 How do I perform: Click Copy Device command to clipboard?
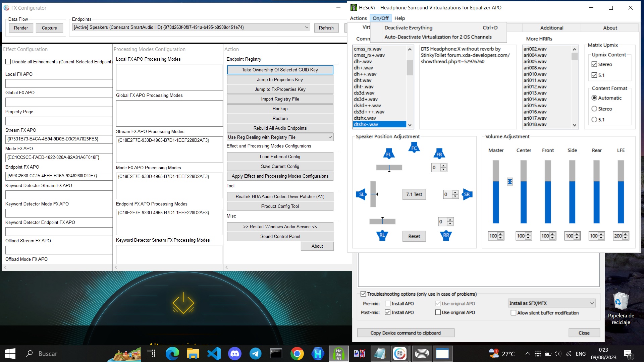pos(406,333)
